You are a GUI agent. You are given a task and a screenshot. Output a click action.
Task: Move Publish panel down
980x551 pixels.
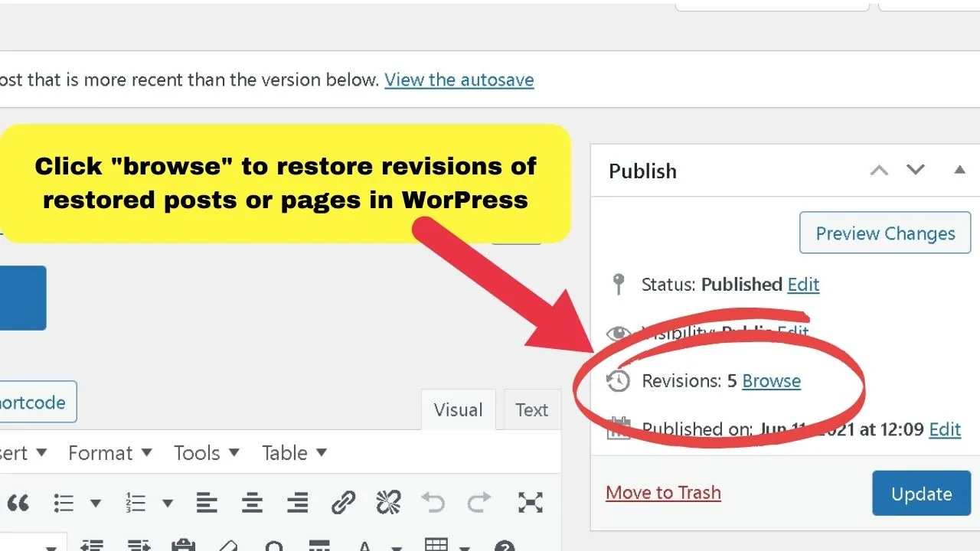[x=916, y=170]
